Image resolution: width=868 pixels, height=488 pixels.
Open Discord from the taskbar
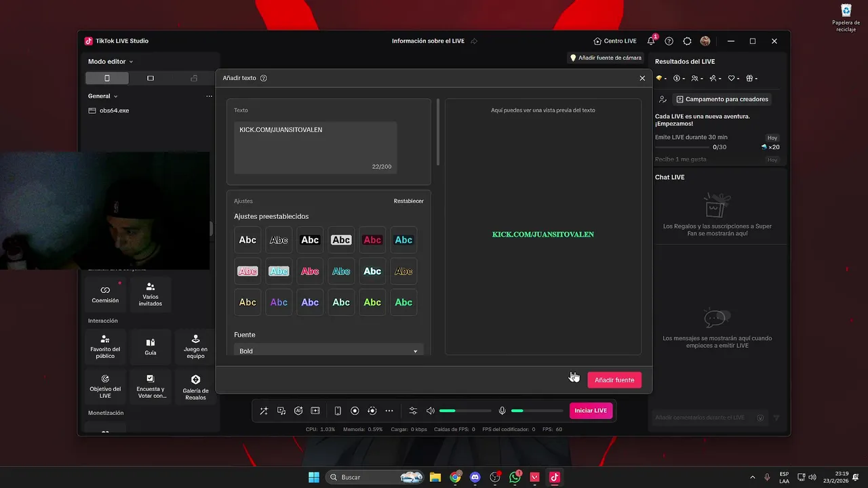click(x=475, y=477)
